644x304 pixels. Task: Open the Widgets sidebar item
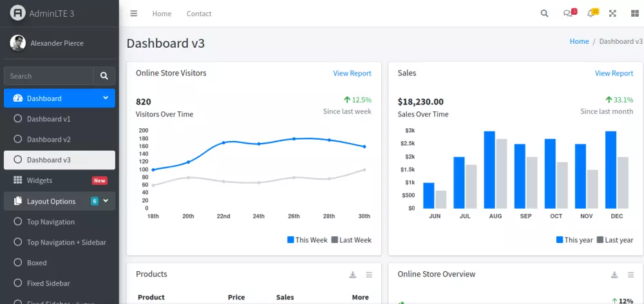pyautogui.click(x=40, y=181)
